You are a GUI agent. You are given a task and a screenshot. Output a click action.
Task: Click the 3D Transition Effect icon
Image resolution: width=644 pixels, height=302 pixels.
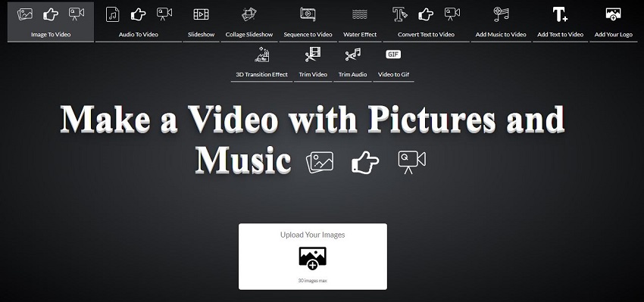(261, 54)
